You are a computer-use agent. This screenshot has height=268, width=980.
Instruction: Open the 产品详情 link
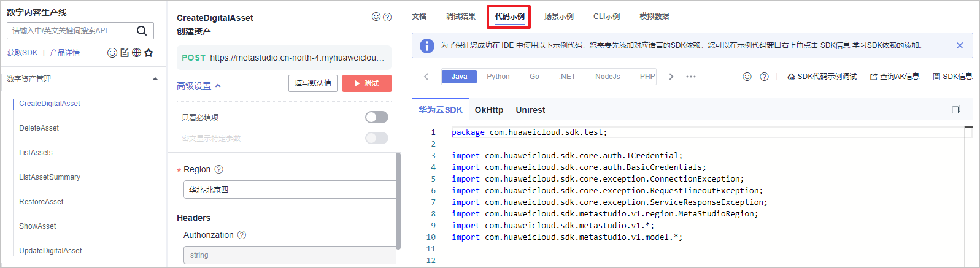click(x=64, y=53)
